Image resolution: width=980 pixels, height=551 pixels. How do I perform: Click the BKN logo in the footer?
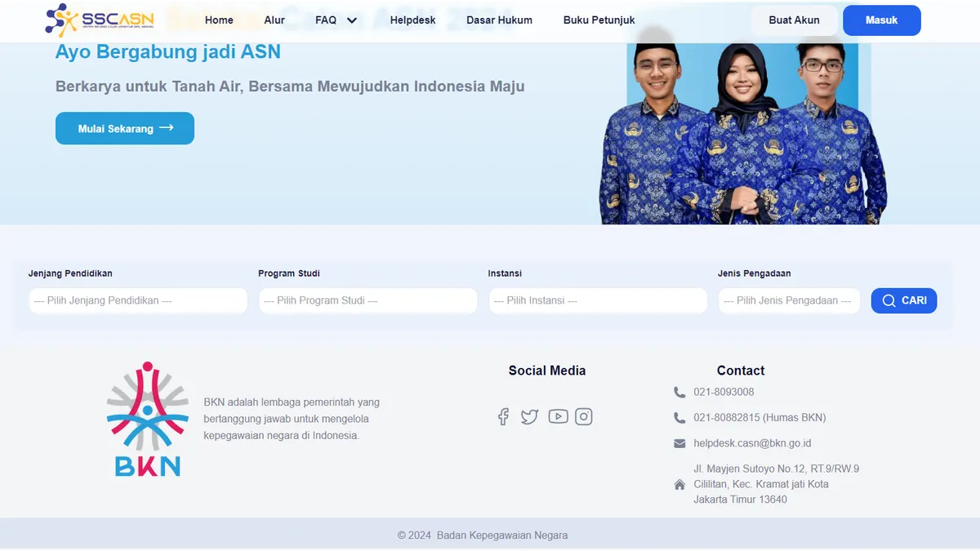148,419
